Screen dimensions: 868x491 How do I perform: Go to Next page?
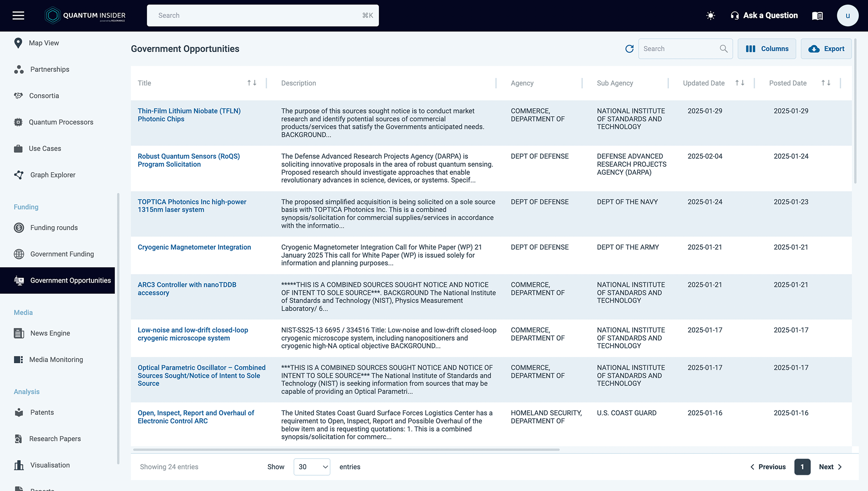pyautogui.click(x=830, y=467)
